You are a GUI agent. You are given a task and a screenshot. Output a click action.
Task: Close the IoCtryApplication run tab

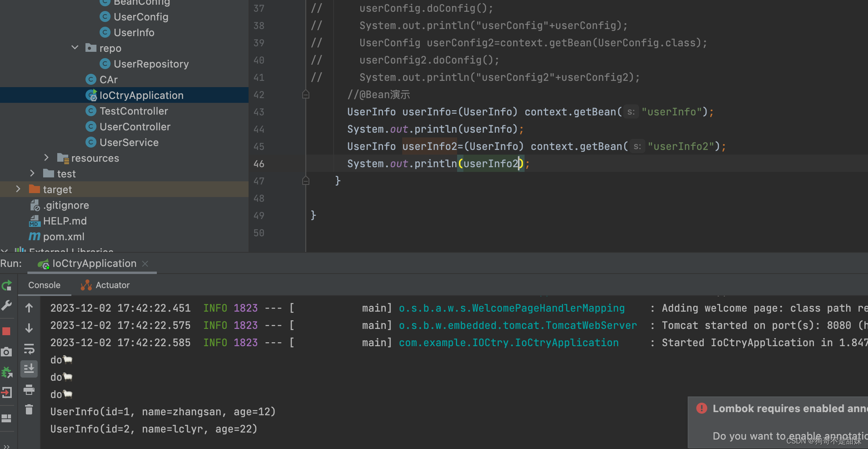tap(145, 263)
